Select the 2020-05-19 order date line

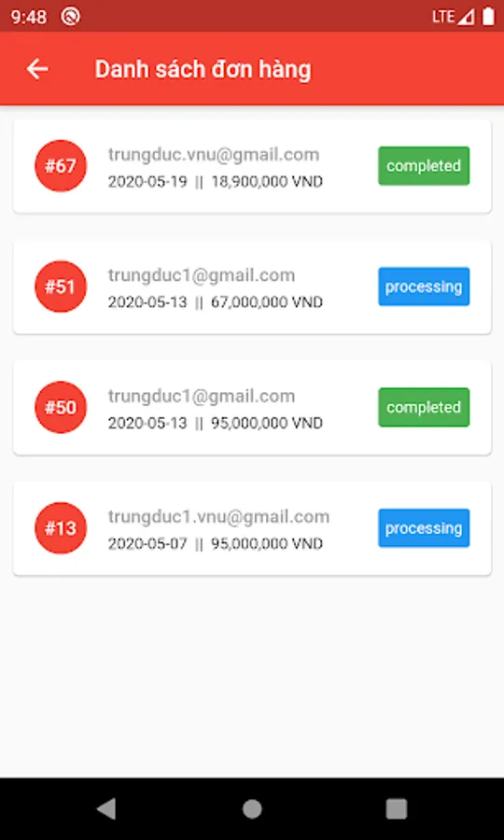pos(216,182)
